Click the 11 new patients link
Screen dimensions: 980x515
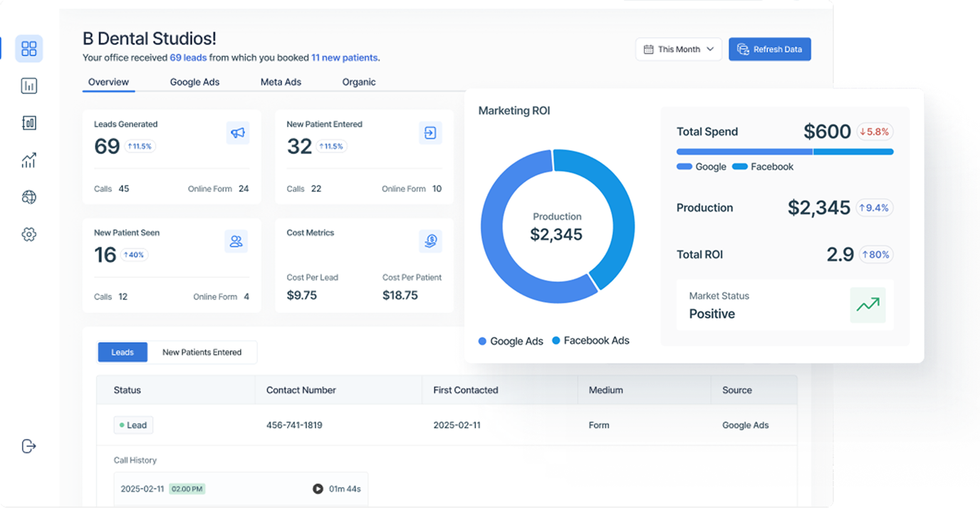(344, 58)
